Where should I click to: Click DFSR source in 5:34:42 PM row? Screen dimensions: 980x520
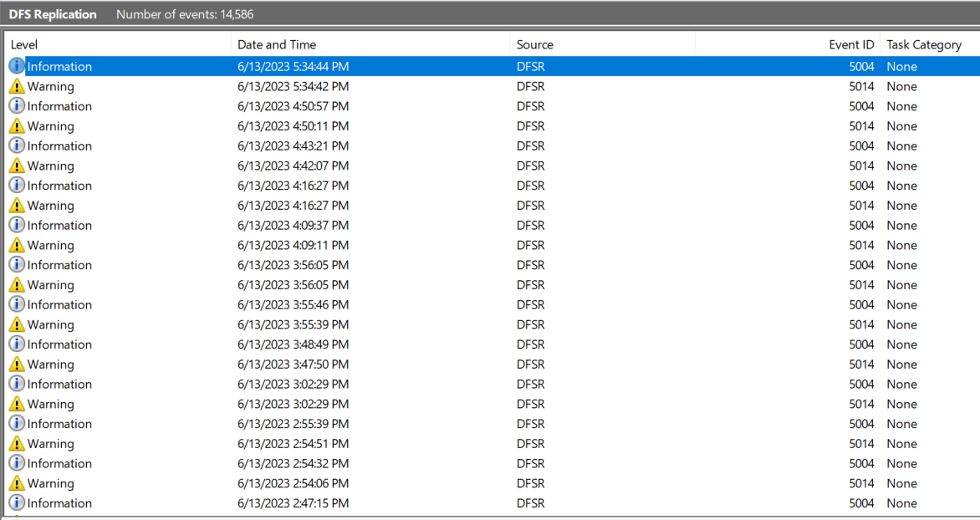coord(531,86)
